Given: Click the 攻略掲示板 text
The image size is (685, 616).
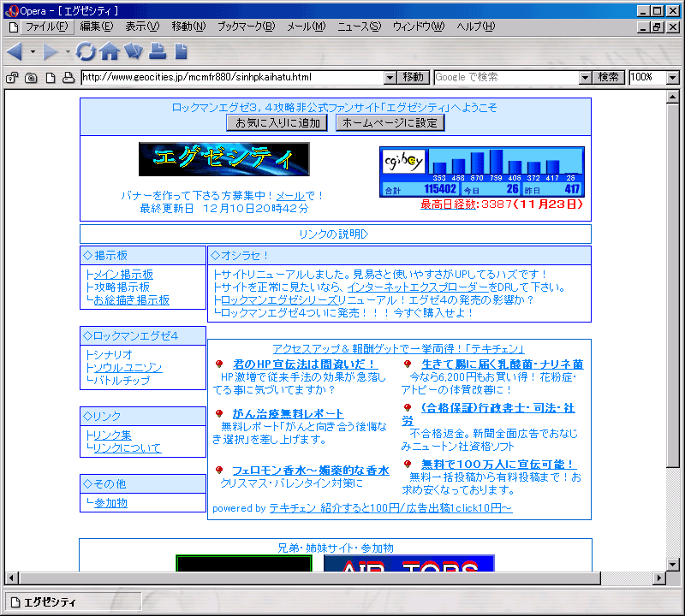Looking at the screenshot, I should click(x=122, y=287).
